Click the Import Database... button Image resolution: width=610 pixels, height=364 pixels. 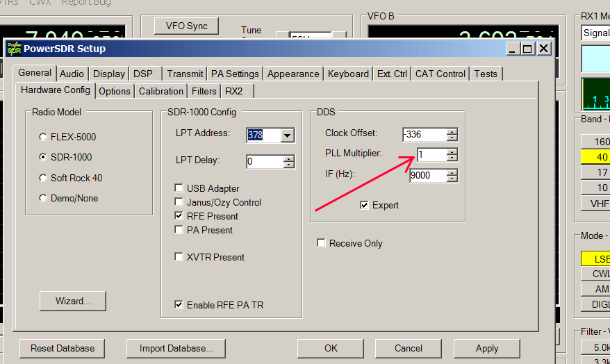pyautogui.click(x=176, y=348)
